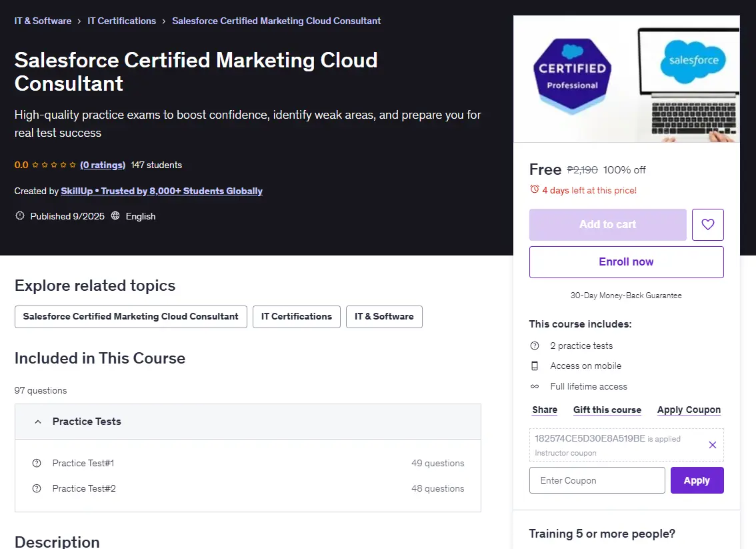
Task: Click the alarm clock icon by days left
Action: [534, 189]
